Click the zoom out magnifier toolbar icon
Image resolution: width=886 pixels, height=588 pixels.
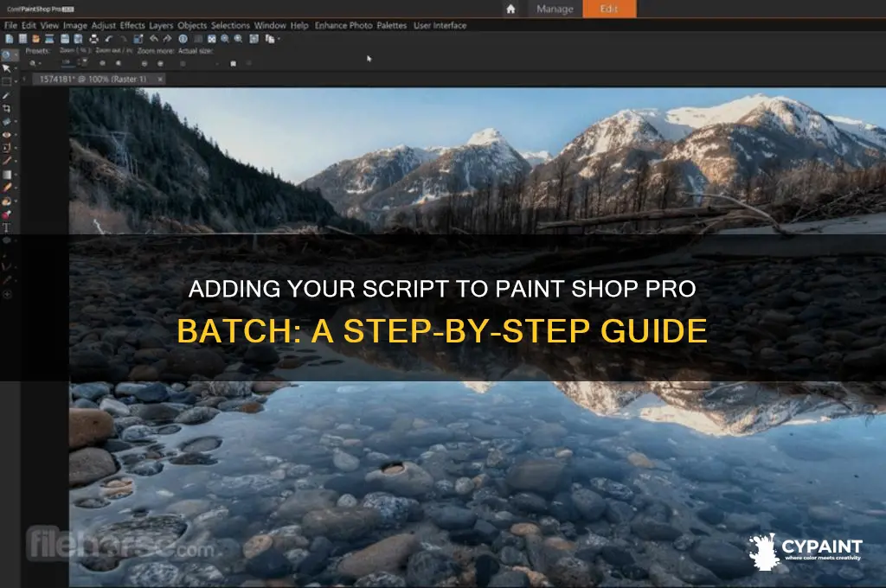[x=225, y=39]
